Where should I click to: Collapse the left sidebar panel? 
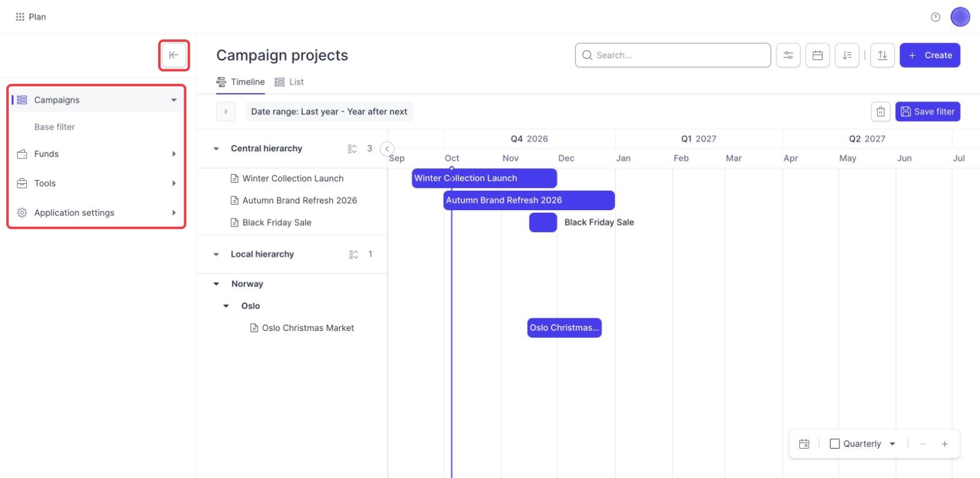click(x=174, y=55)
